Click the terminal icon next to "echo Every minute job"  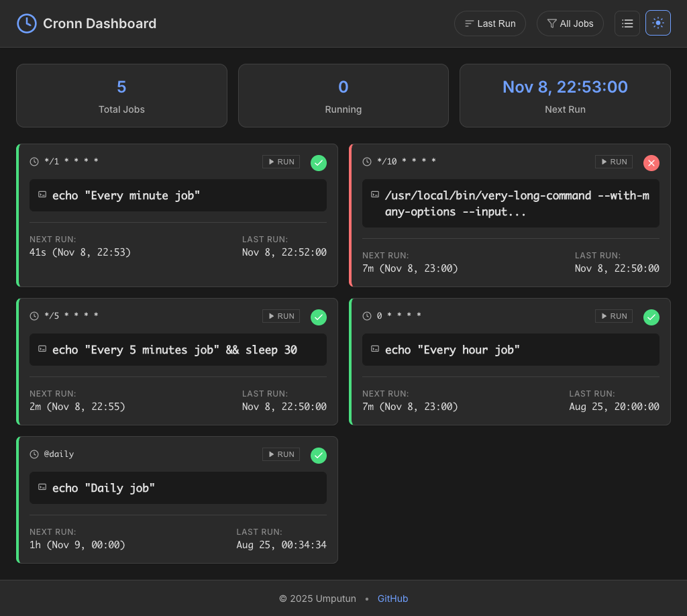(x=42, y=195)
